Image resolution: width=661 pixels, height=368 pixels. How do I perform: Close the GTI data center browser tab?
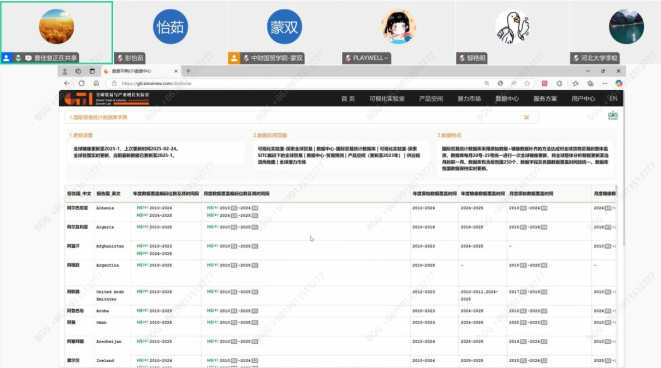[176, 71]
